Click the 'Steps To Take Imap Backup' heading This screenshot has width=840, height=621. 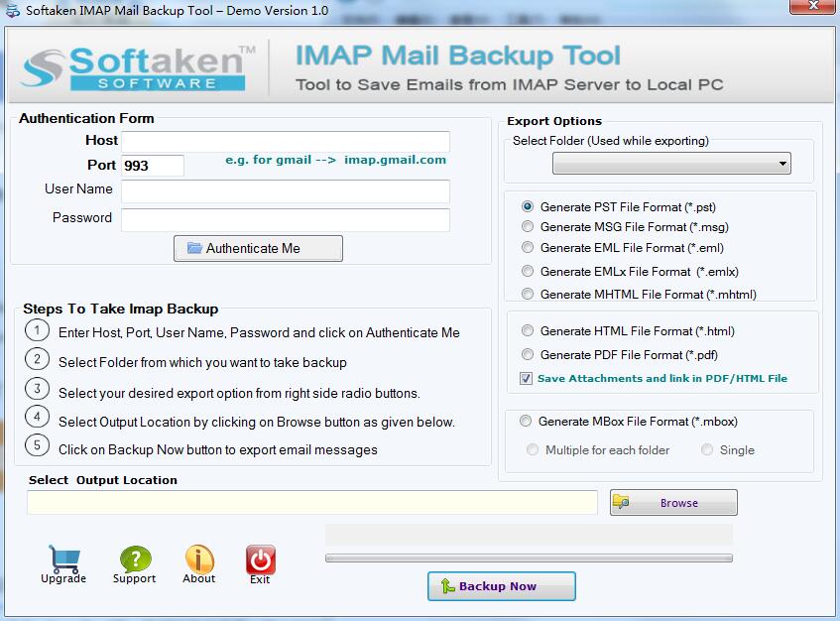pos(121,310)
